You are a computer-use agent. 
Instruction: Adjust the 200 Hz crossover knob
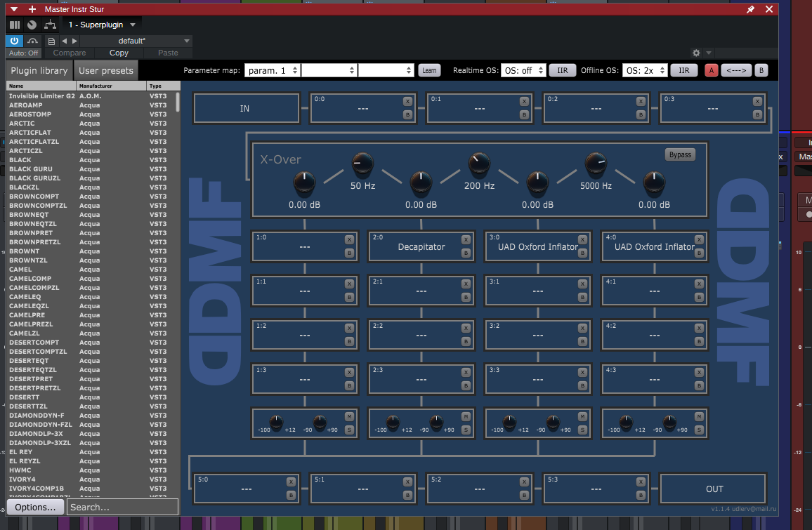coord(479,164)
